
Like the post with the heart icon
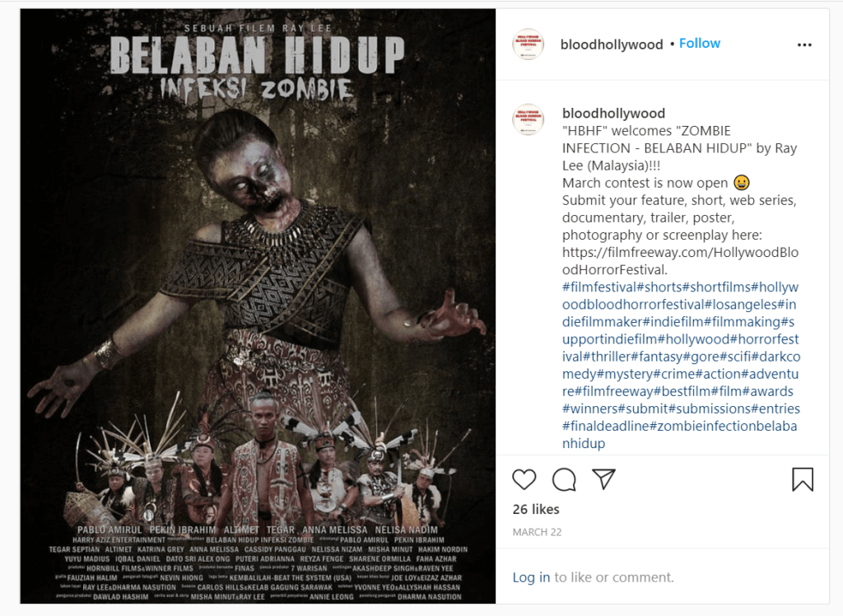(x=524, y=479)
